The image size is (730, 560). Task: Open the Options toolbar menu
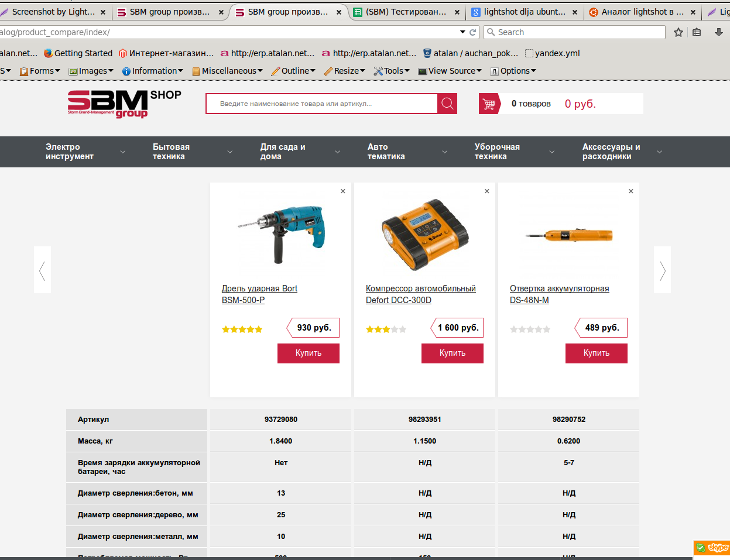(x=513, y=71)
